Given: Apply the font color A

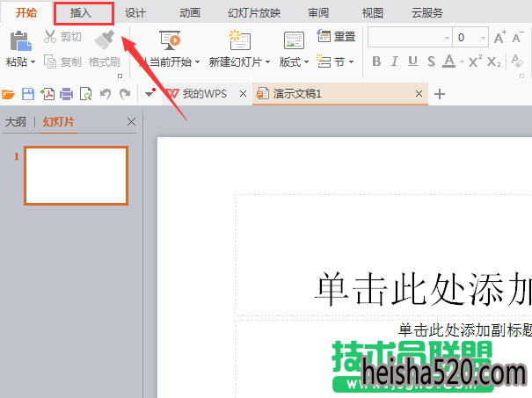Looking at the screenshot, I should (449, 62).
